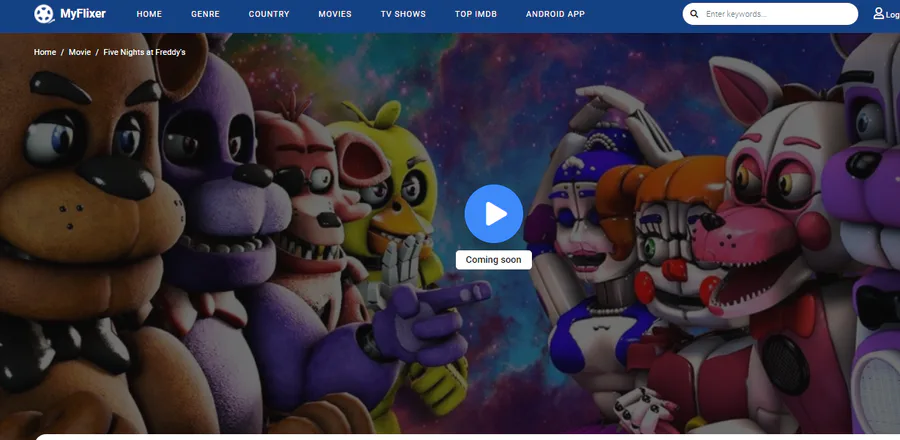This screenshot has height=440, width=900.
Task: Click the Five Nights at Freddy's breadcrumb
Action: (x=144, y=52)
